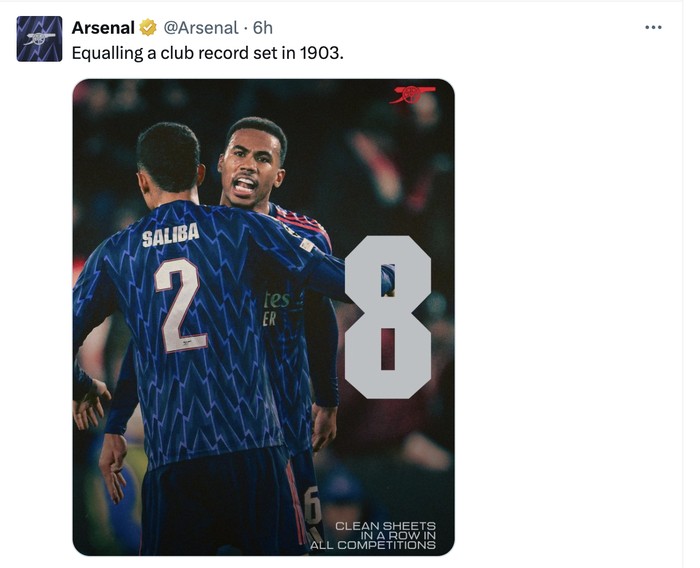The height and width of the screenshot is (568, 700).
Task: Open the tweet's more options menu
Action: click(653, 27)
